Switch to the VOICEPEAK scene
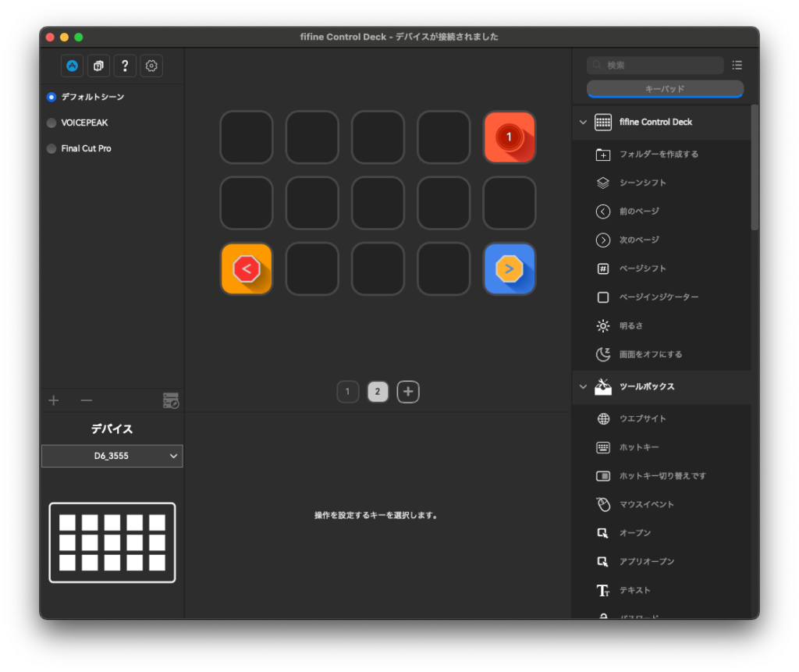 [x=50, y=123]
